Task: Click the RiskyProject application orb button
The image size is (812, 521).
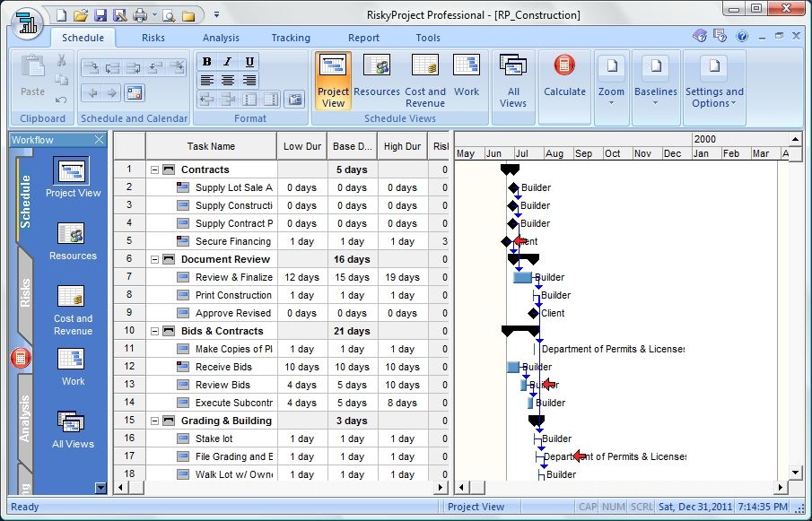Action: pyautogui.click(x=26, y=22)
